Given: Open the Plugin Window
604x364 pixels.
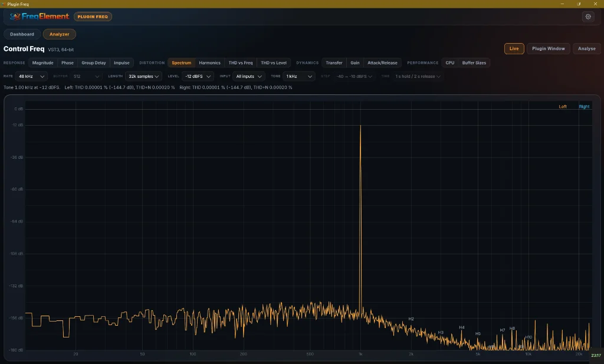Looking at the screenshot, I should pyautogui.click(x=548, y=48).
